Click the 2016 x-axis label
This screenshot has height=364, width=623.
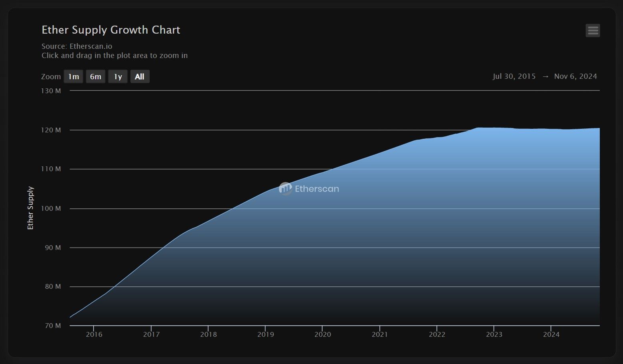94,334
